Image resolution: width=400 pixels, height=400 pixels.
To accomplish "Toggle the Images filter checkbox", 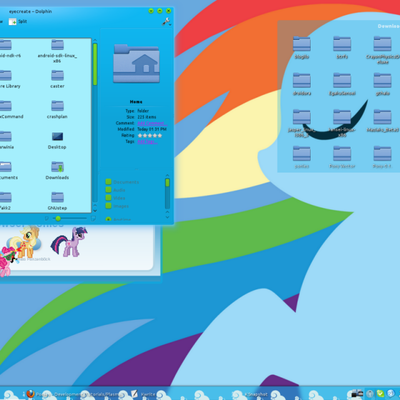I will (x=108, y=206).
